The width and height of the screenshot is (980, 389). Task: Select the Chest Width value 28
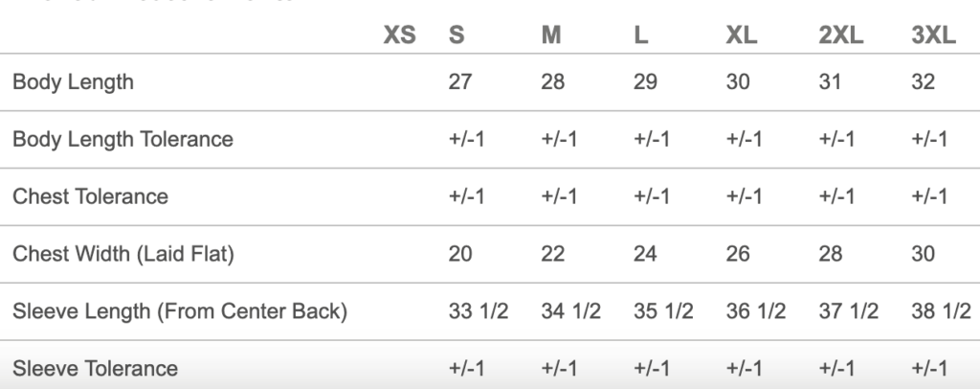pyautogui.click(x=831, y=254)
